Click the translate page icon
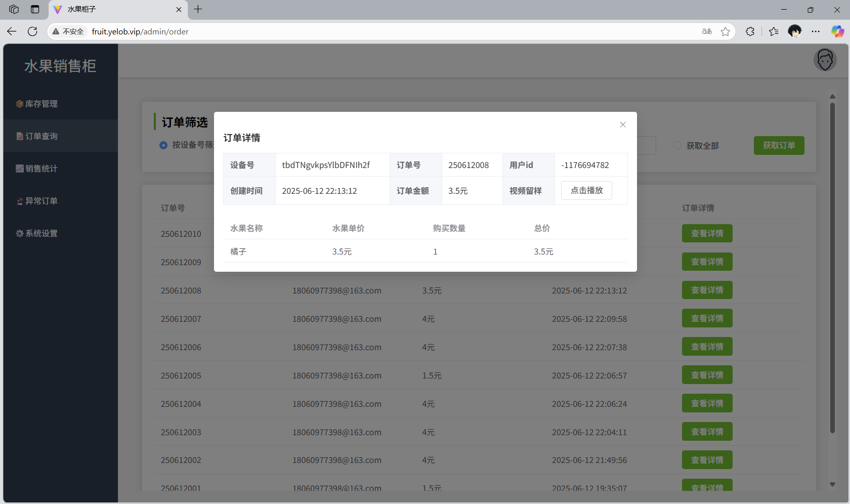Image resolution: width=850 pixels, height=504 pixels. coord(707,31)
